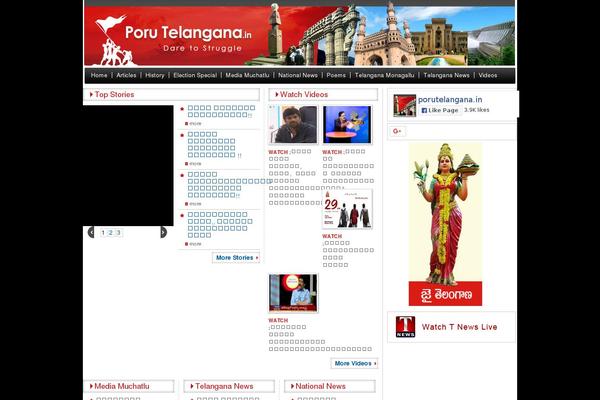Click the T News logo icon
600x400 pixels.
[x=405, y=327]
